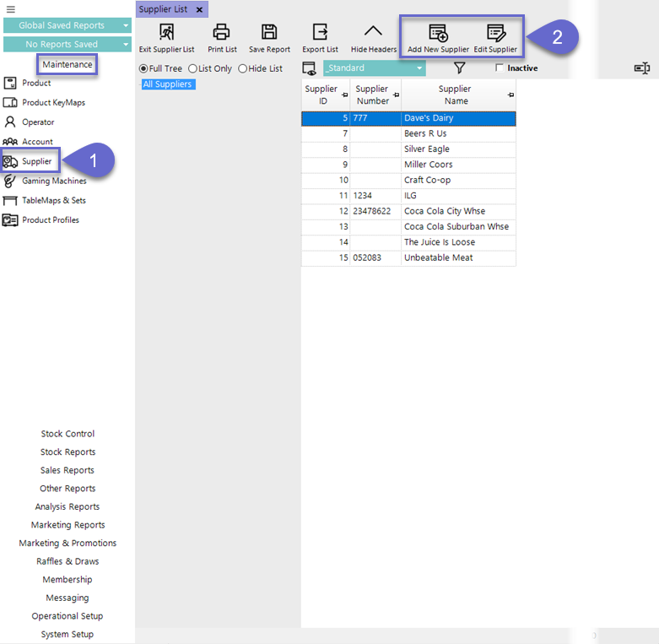
Task: Click the Save Report disk icon
Action: 269,33
